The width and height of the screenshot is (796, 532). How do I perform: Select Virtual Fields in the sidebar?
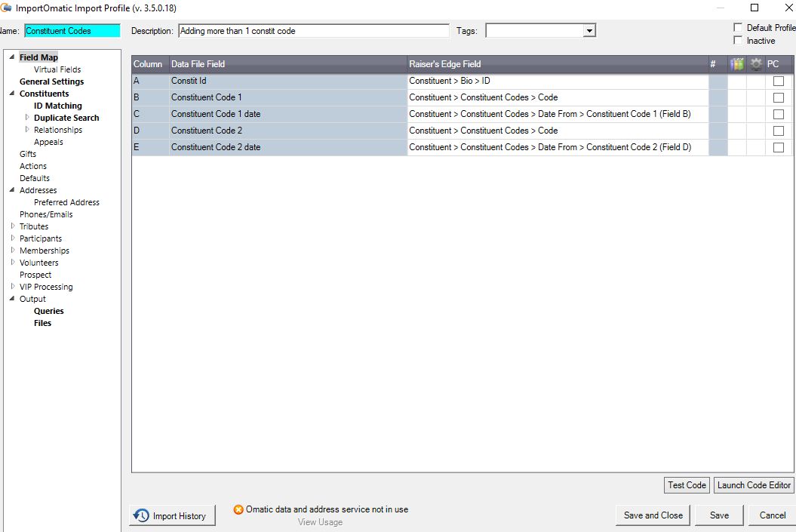pos(56,69)
